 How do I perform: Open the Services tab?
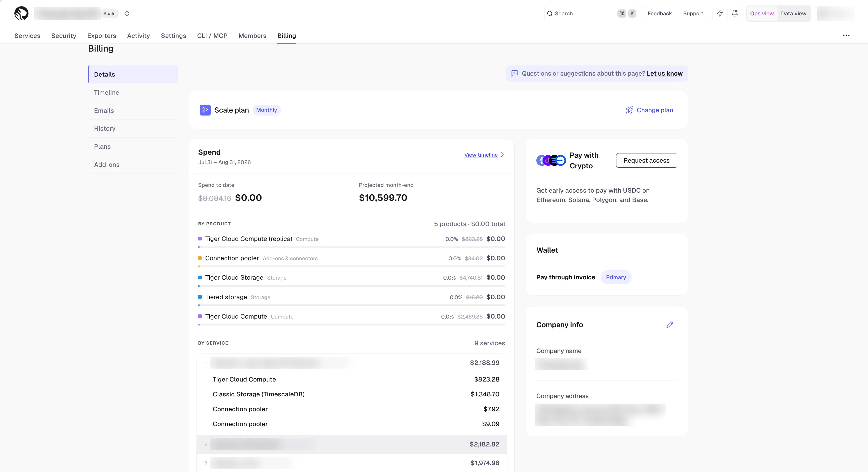pos(27,36)
